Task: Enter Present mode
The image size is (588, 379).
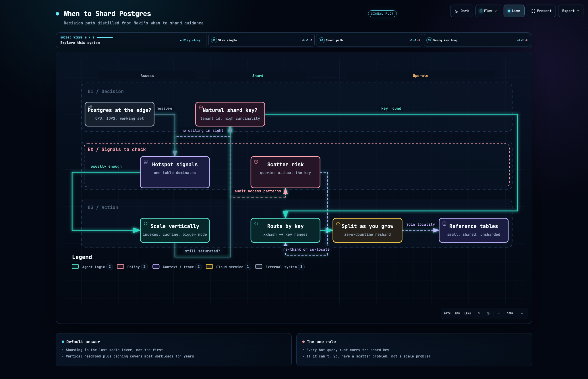Action: tap(541, 11)
